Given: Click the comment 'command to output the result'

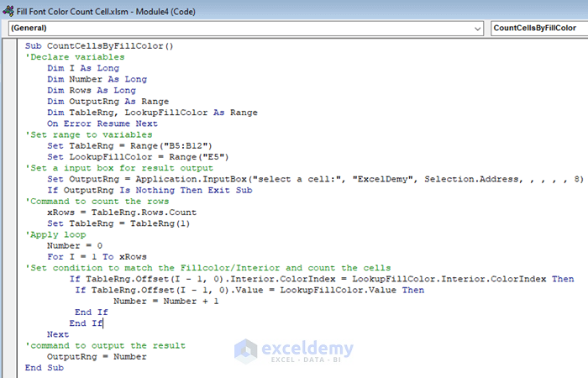Looking at the screenshot, I should click(x=105, y=345).
